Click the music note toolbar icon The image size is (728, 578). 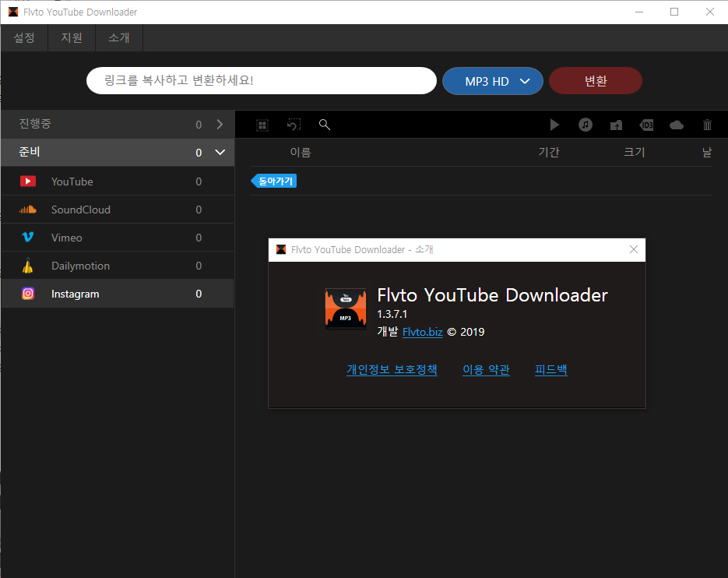(586, 125)
